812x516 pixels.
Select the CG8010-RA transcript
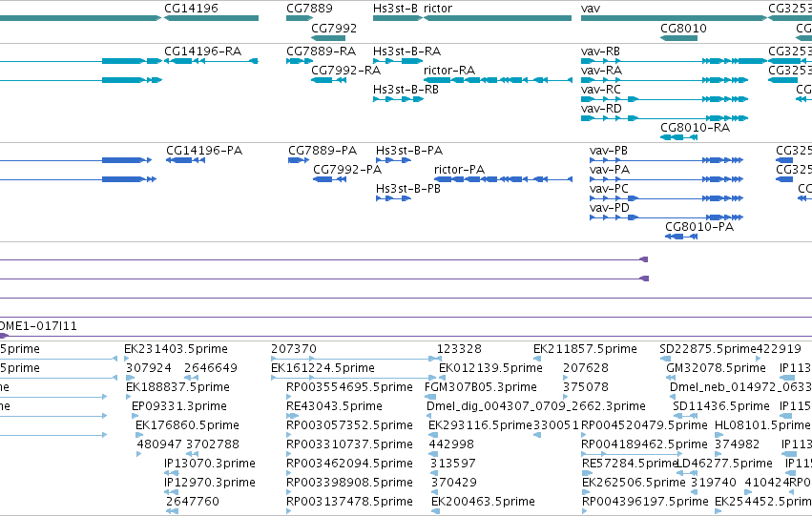(x=679, y=137)
